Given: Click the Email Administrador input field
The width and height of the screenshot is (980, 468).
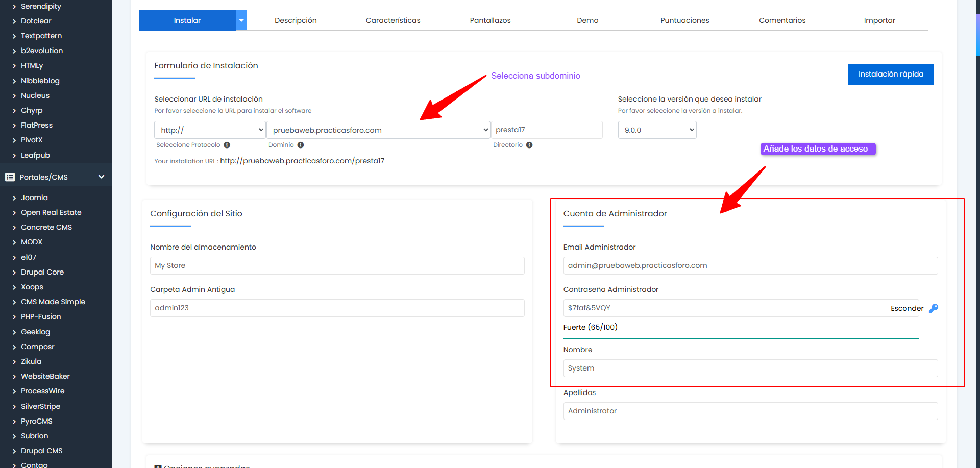Looking at the screenshot, I should (x=750, y=265).
